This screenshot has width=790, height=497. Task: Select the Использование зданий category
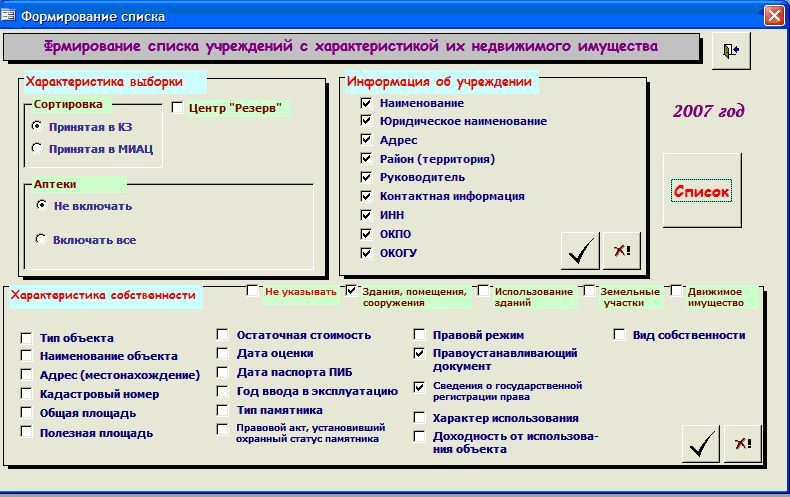point(483,292)
